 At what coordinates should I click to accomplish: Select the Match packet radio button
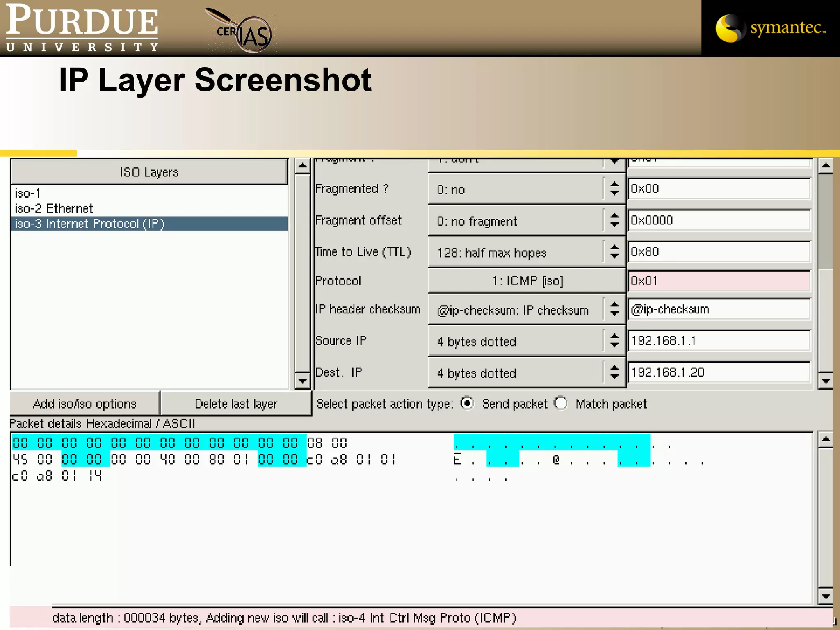(x=561, y=403)
